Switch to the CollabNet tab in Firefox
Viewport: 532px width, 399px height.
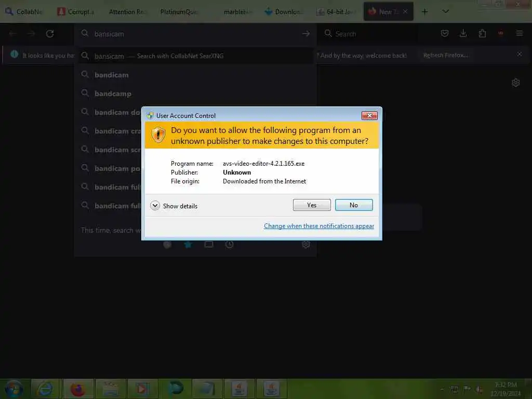tap(24, 12)
